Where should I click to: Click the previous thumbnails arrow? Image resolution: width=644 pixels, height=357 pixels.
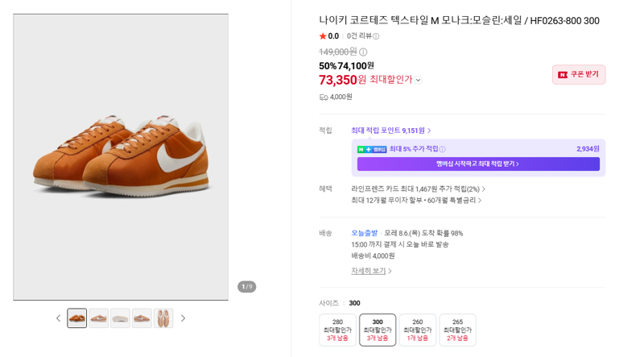point(58,318)
